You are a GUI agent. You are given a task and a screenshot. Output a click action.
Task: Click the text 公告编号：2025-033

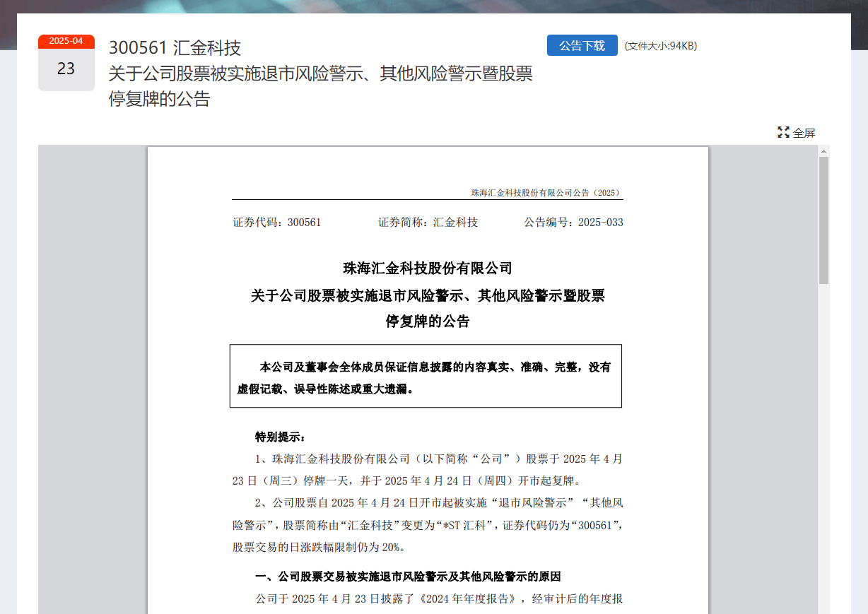(x=573, y=223)
